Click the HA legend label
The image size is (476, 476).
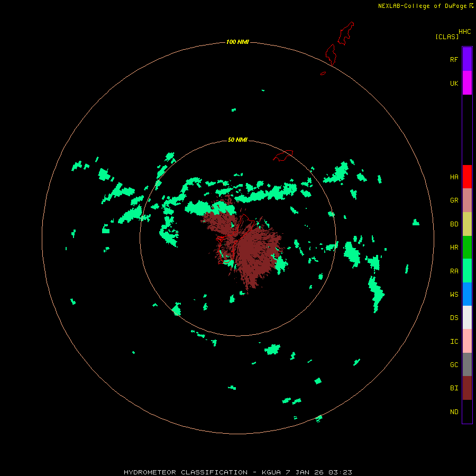point(454,177)
